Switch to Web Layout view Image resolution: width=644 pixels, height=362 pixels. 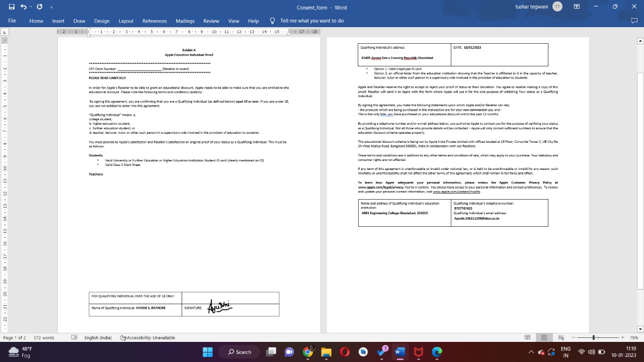point(561,337)
